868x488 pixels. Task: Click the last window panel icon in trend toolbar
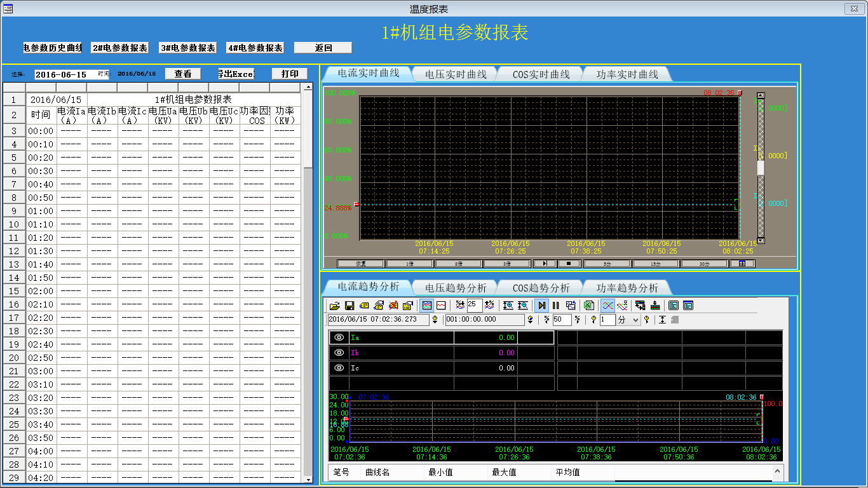pyautogui.click(x=688, y=306)
